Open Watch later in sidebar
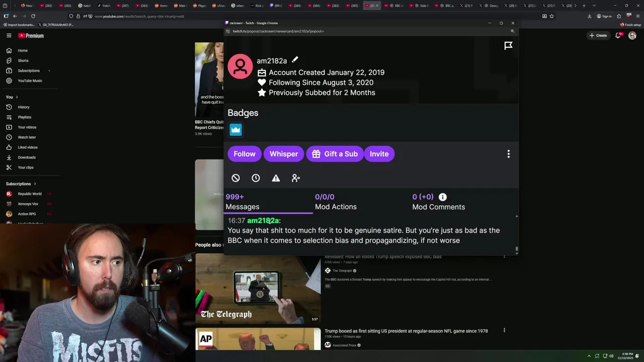This screenshot has height=362, width=644. click(x=27, y=137)
